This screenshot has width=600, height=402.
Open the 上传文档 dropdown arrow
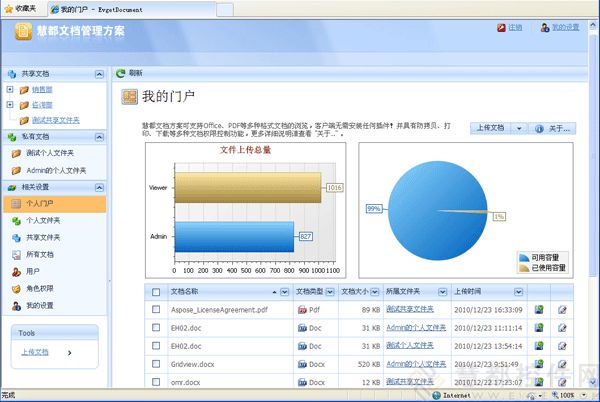point(519,128)
